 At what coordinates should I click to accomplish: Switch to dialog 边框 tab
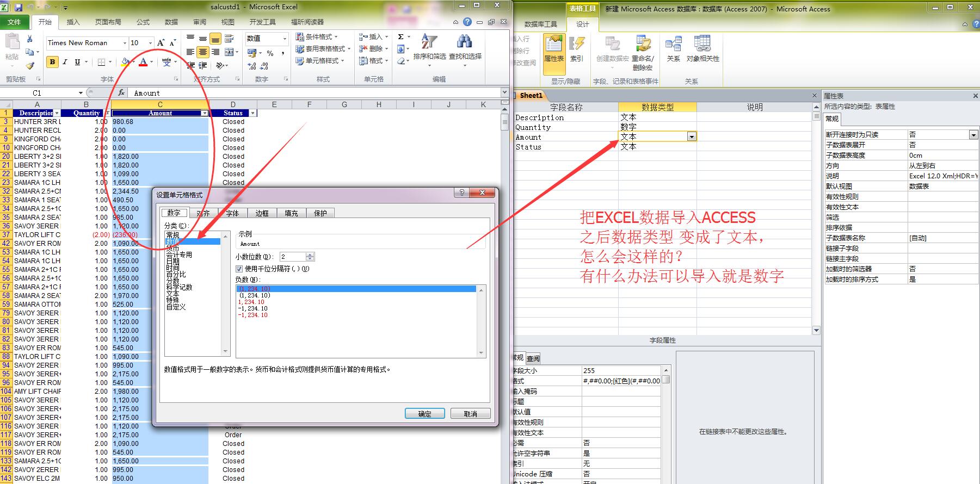(x=262, y=213)
